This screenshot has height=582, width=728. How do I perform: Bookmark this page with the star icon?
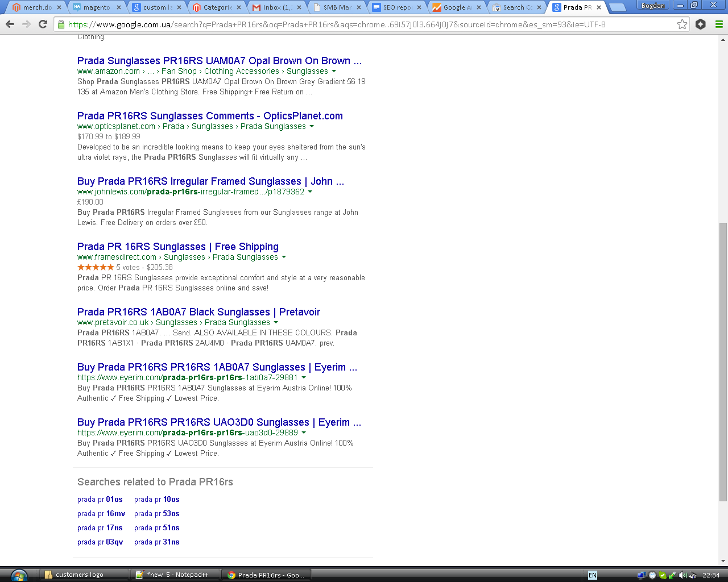click(682, 24)
